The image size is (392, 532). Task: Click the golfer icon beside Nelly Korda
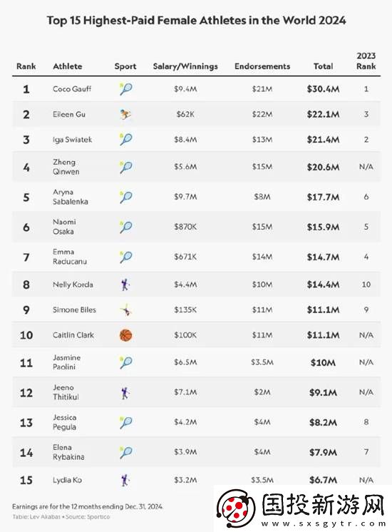point(125,285)
